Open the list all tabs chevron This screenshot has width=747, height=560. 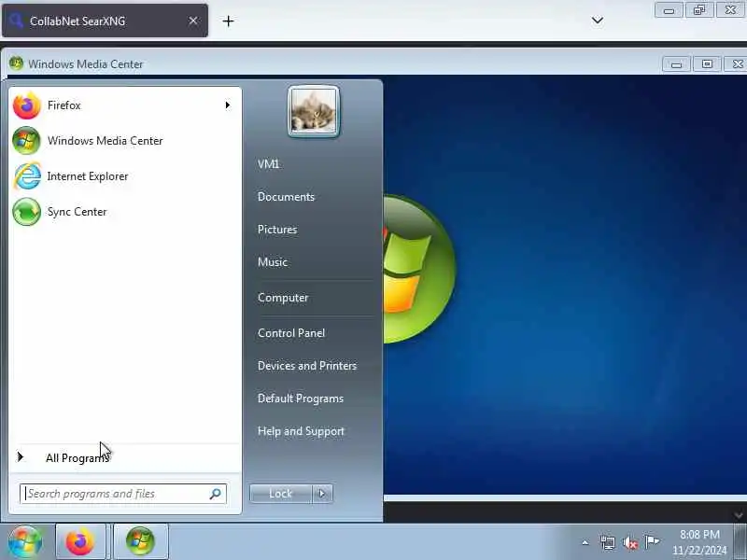tap(598, 21)
